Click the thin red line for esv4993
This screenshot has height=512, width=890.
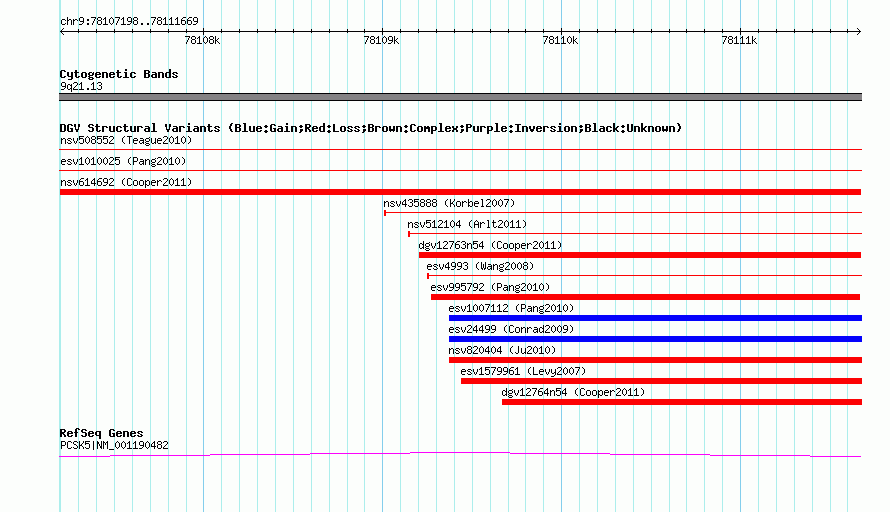coord(644,276)
